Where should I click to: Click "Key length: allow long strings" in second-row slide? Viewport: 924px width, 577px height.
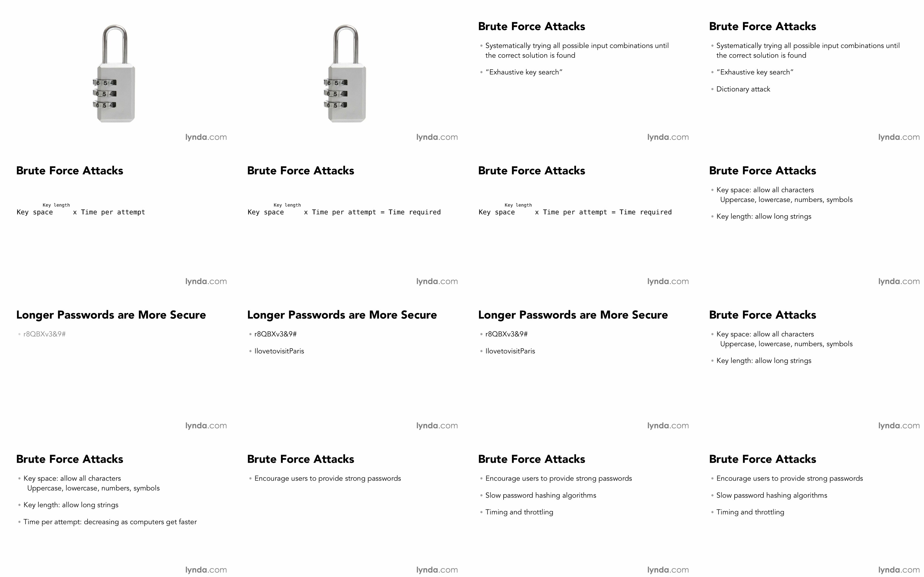pyautogui.click(x=764, y=216)
